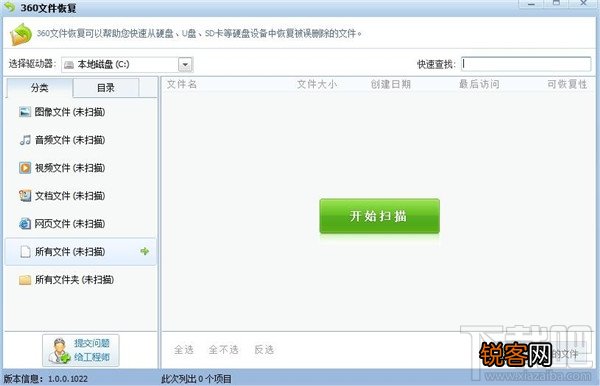The image size is (600, 386).
Task: Click the version info 1.0.0.1022 text
Action: tap(46, 379)
